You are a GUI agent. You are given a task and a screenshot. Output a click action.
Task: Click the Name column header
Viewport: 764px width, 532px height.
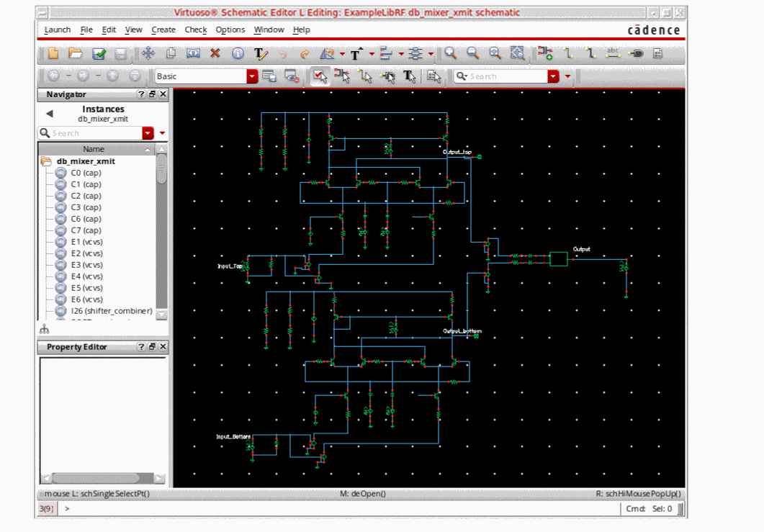(94, 149)
